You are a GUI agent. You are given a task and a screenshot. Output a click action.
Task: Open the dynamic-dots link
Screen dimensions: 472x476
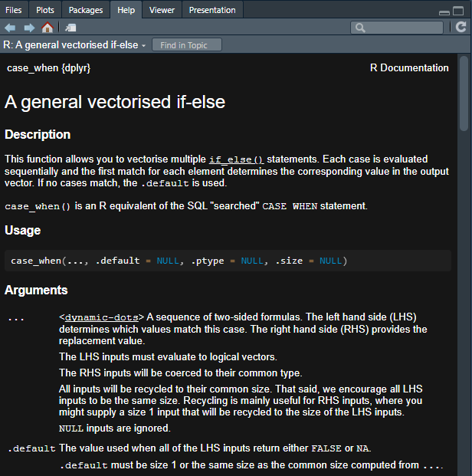(102, 317)
